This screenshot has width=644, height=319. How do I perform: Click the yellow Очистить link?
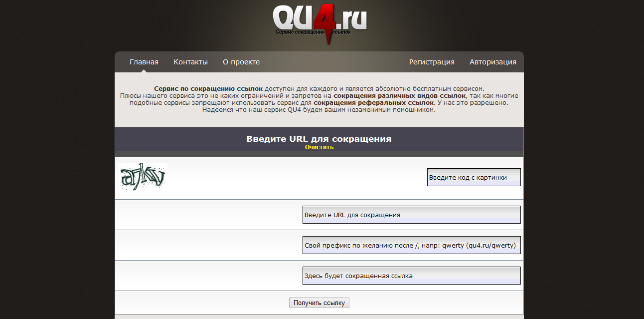click(320, 147)
